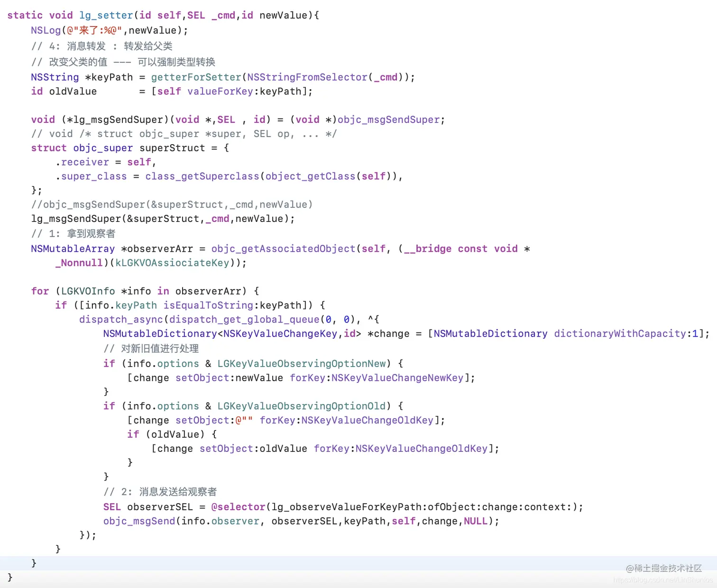
Task: Click the getterForSetter function call
Action: click(196, 77)
